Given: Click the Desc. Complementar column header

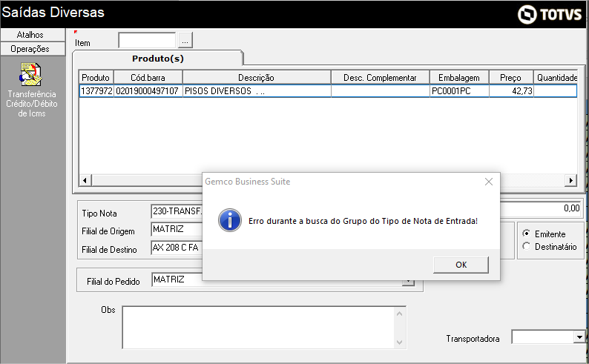Looking at the screenshot, I should click(x=380, y=77).
